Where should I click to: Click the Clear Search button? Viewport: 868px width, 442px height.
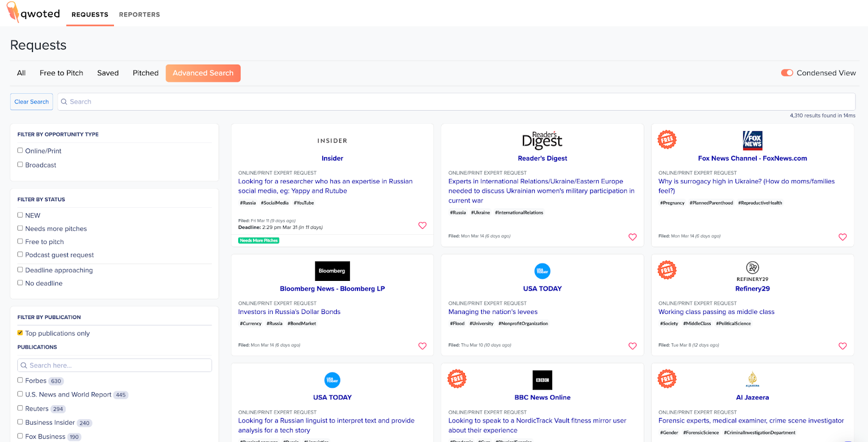coord(31,102)
